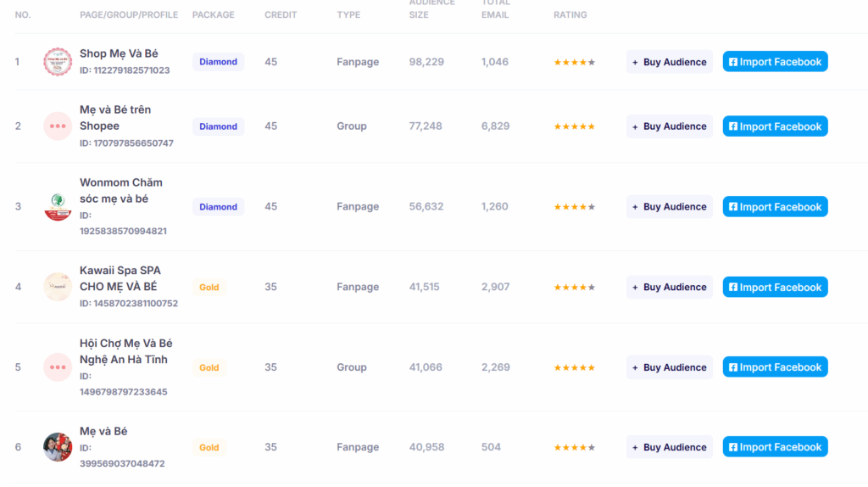Image resolution: width=868 pixels, height=487 pixels.
Task: Open Kawaii Spa SPA CHO MẸ VÀ BÉ page name
Action: tap(120, 278)
